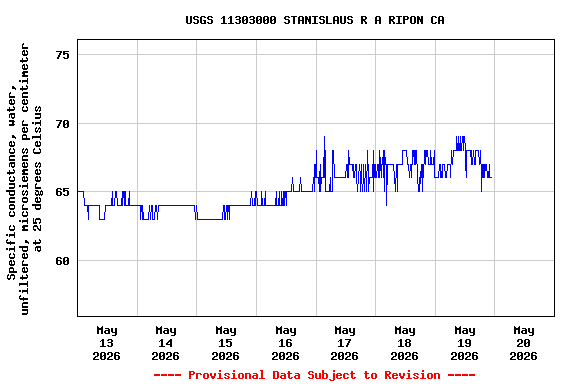Click the 'Specific conductance, water' y-axis title

pyautogui.click(x=24, y=179)
